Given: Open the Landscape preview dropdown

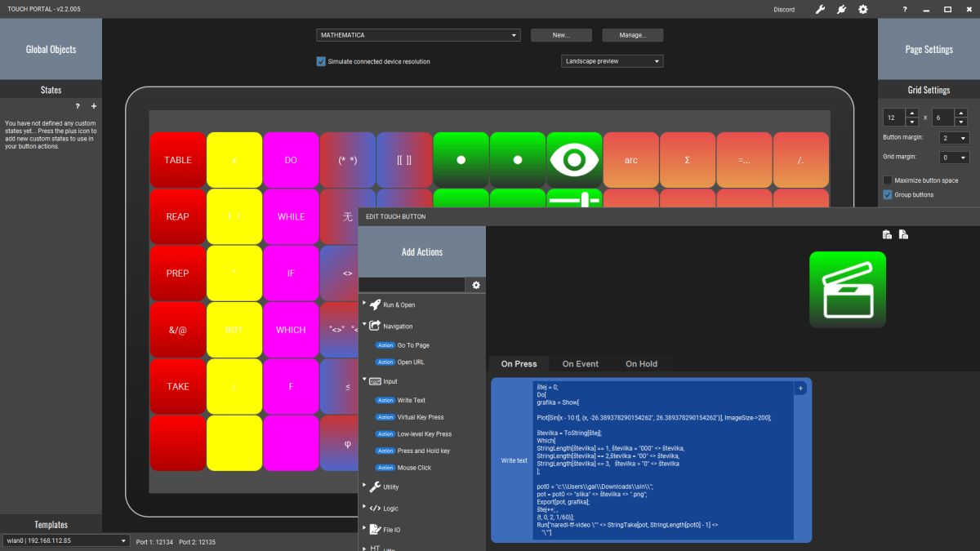Looking at the screenshot, I should coord(612,61).
